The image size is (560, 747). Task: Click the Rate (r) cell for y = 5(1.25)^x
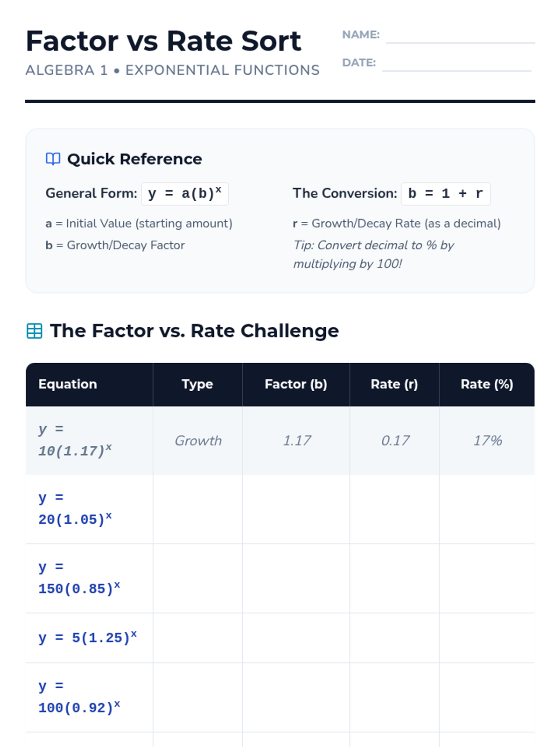394,638
